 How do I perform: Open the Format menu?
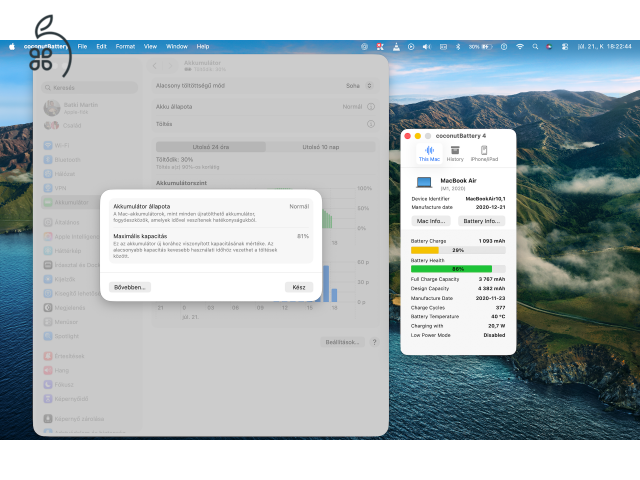[125, 47]
